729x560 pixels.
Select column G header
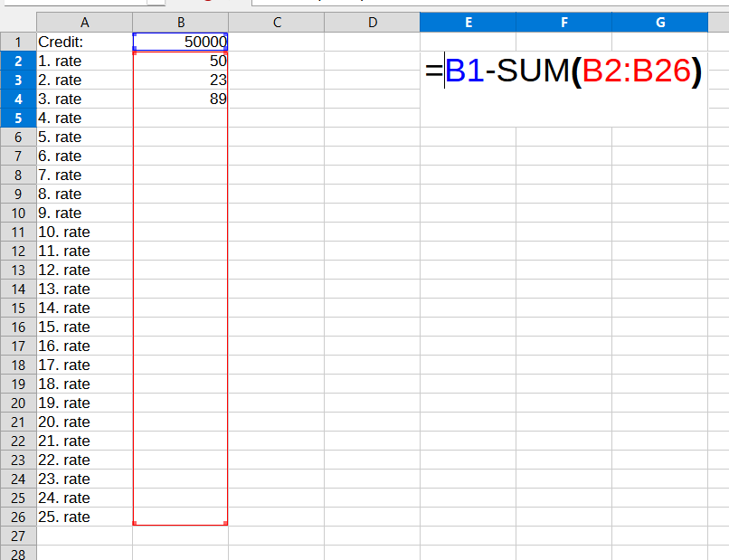tap(659, 23)
